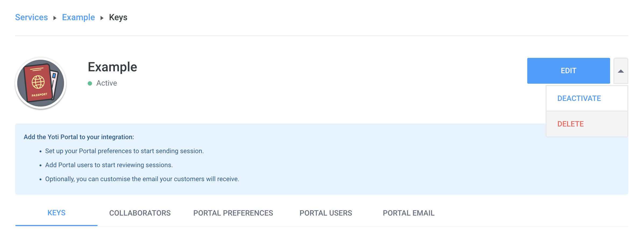Go to the Services breadcrumb link
Viewport: 644px width, 232px height.
[x=31, y=17]
